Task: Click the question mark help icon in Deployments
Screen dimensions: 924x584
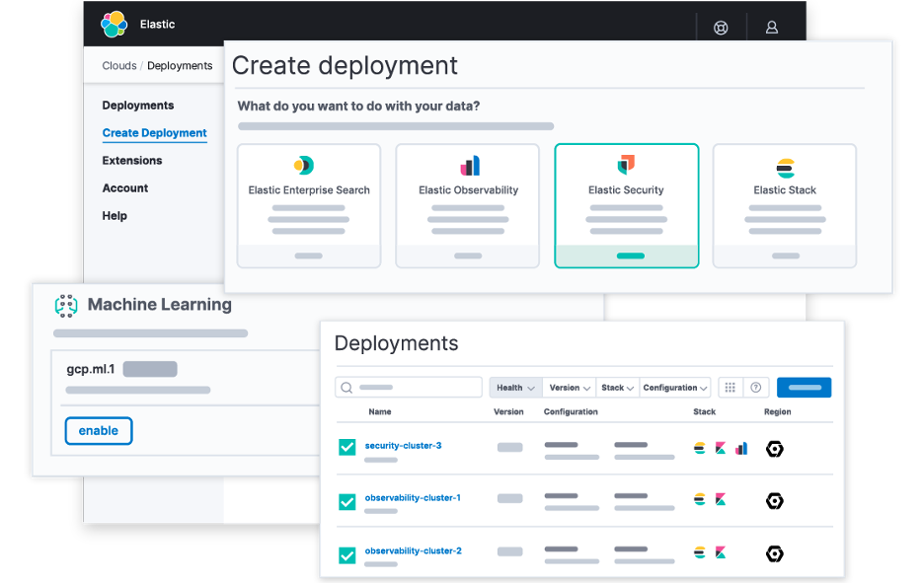Action: pos(756,388)
